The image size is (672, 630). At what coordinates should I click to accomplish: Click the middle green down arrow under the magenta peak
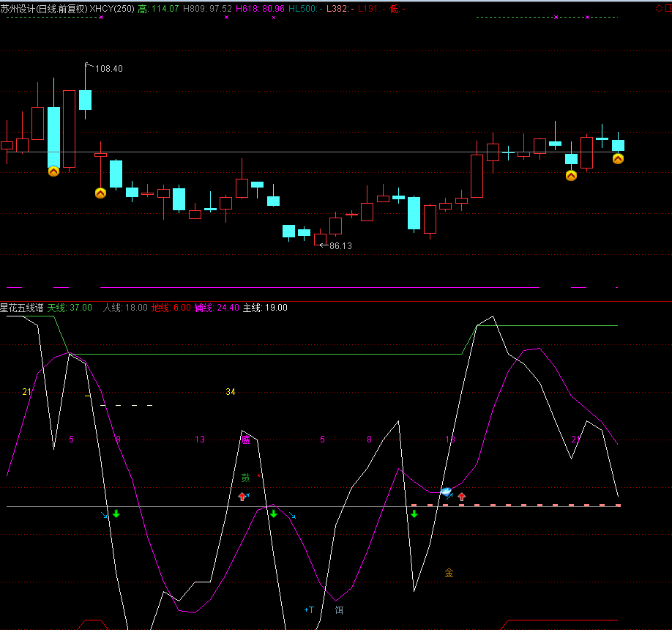pyautogui.click(x=274, y=514)
